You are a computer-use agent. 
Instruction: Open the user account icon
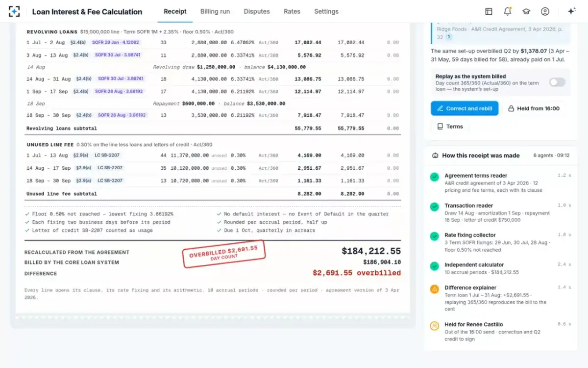pyautogui.click(x=545, y=11)
